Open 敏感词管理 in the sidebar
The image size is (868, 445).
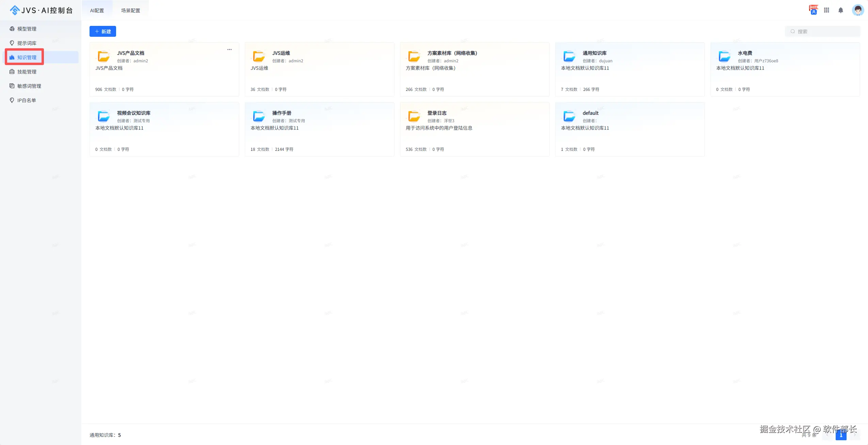29,86
